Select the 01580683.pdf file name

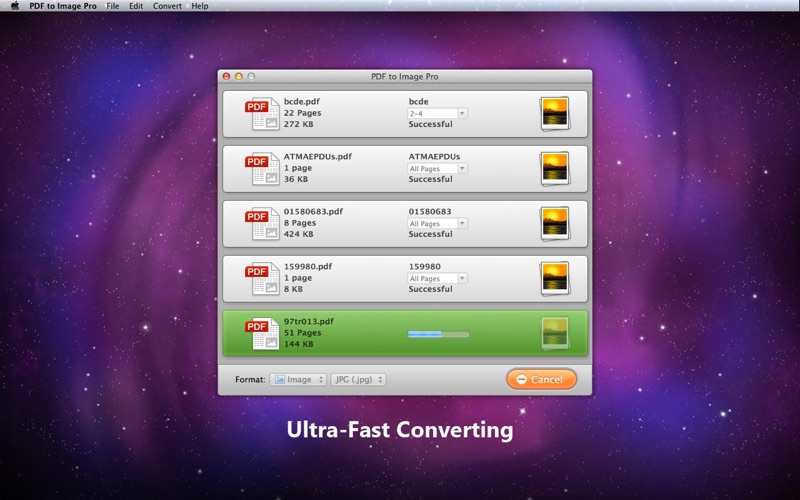(313, 212)
